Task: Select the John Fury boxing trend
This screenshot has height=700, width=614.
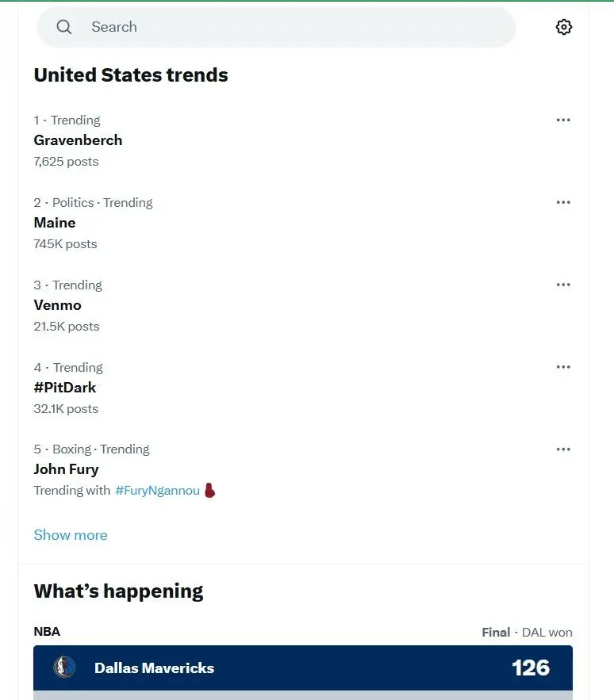Action: (x=66, y=469)
